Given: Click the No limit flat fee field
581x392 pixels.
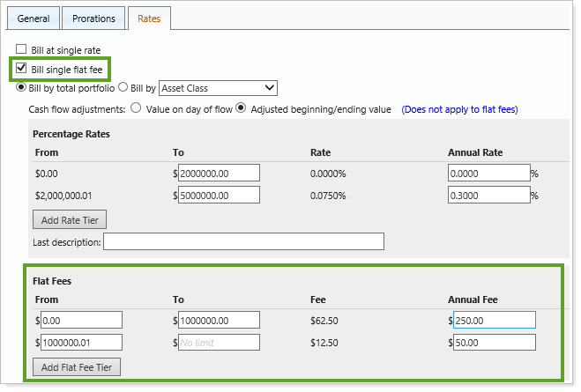Looking at the screenshot, I should pos(219,342).
